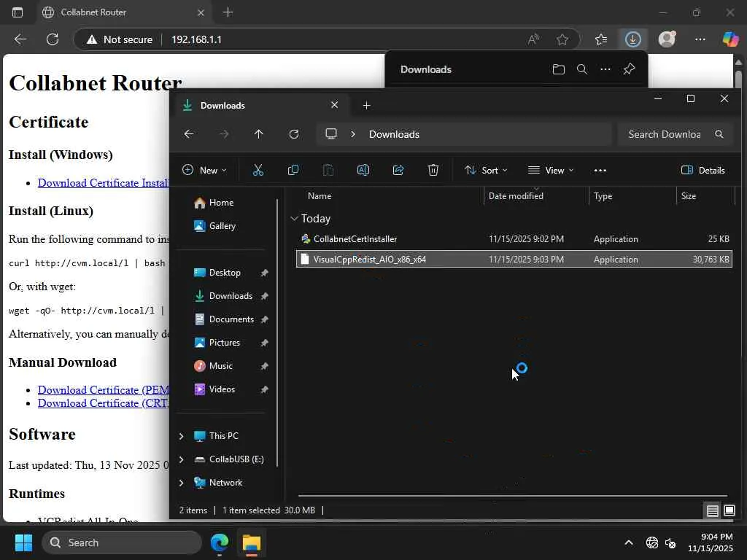Go up one folder level in Explorer
Screen dimensions: 747x560
click(x=259, y=134)
